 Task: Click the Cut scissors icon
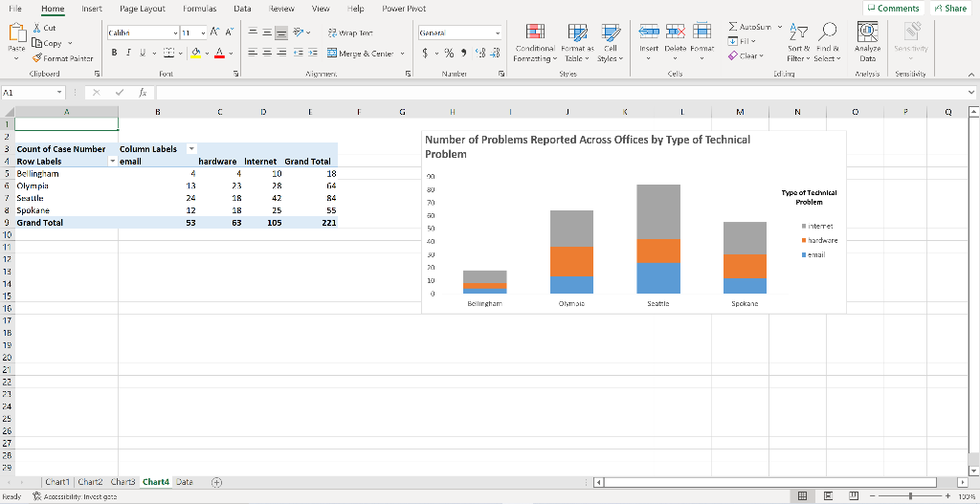36,28
